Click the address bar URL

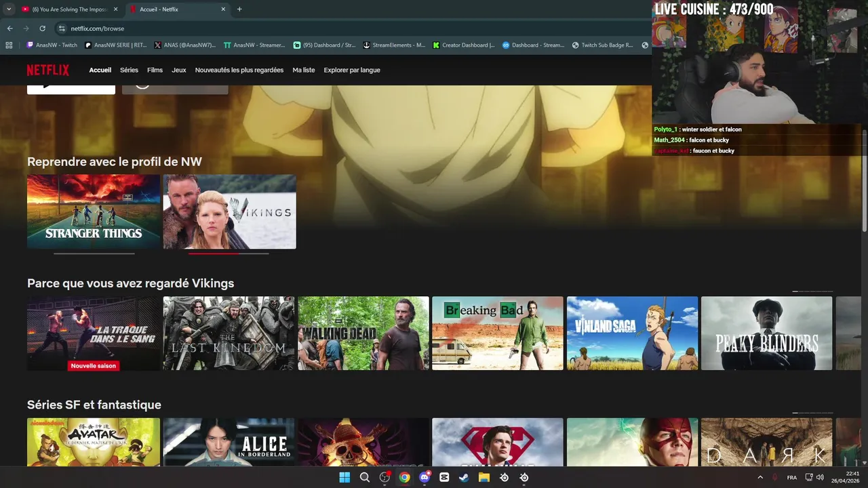(x=97, y=28)
